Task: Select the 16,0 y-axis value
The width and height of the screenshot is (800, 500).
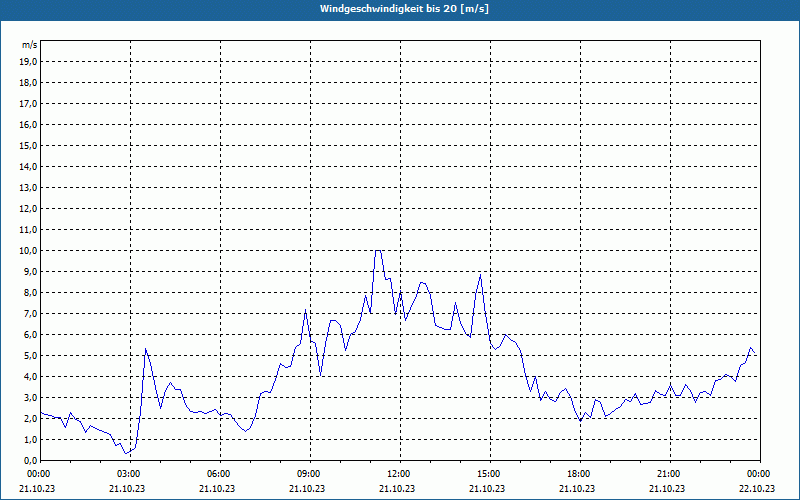Action: (x=28, y=124)
